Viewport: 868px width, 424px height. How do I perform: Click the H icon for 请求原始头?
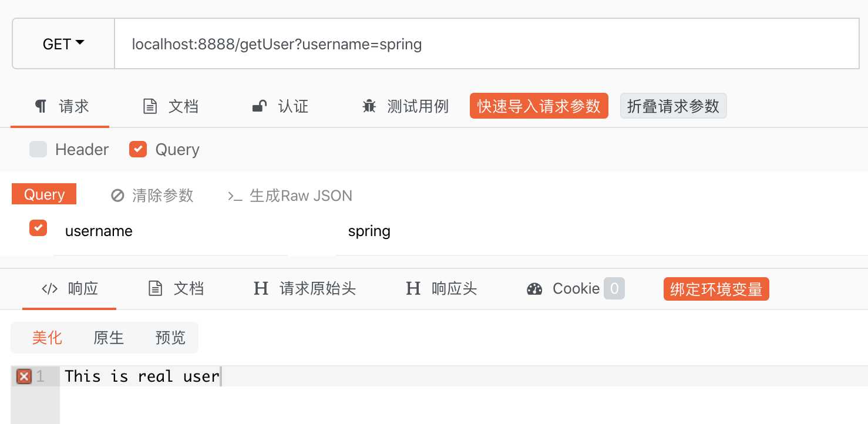click(x=261, y=289)
